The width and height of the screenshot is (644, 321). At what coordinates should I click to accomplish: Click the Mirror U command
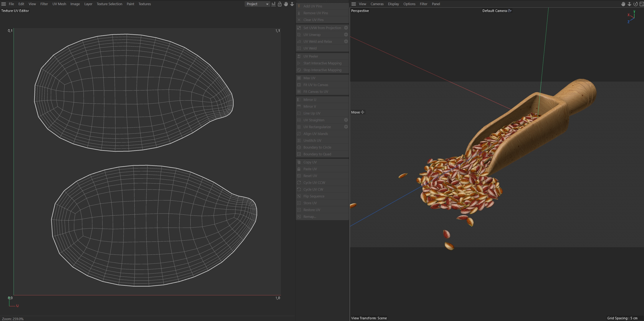(310, 99)
